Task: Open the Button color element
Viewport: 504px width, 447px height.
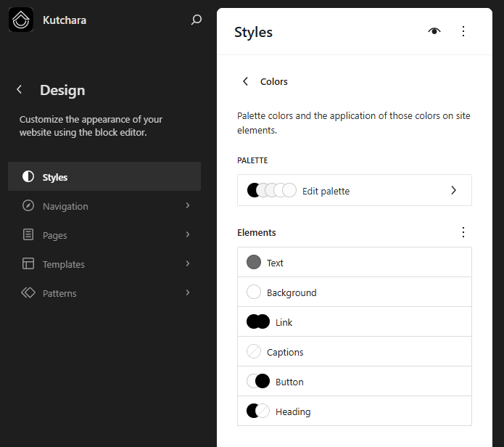Action: click(355, 381)
